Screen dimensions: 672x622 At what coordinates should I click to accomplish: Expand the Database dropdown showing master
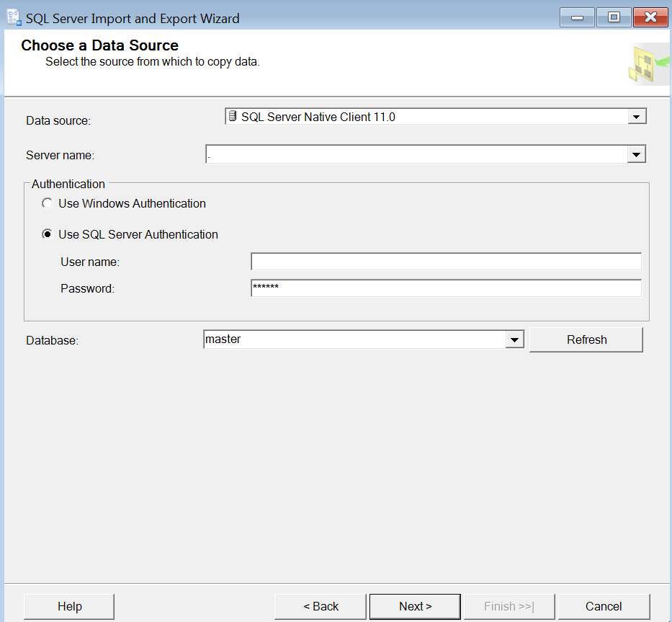[514, 339]
